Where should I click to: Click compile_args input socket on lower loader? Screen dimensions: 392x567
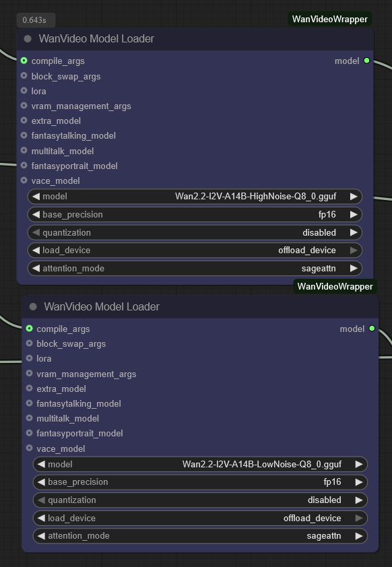point(29,329)
